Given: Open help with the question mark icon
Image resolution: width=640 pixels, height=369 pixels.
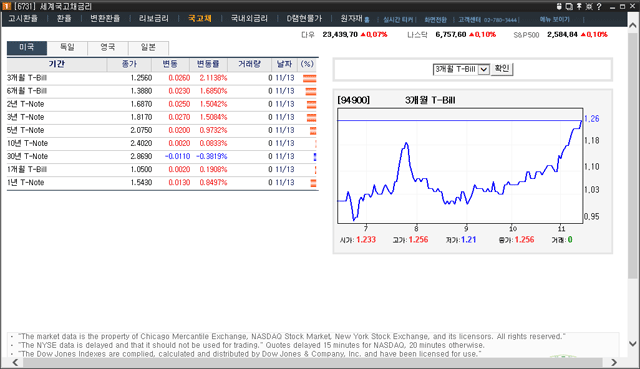Looking at the screenshot, I should tap(599, 6).
